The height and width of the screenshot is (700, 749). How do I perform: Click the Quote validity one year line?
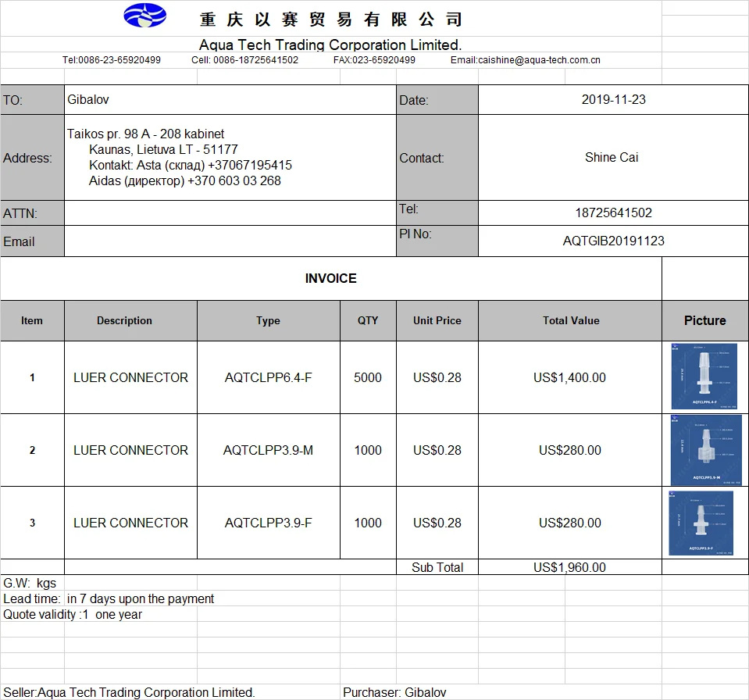click(x=73, y=615)
